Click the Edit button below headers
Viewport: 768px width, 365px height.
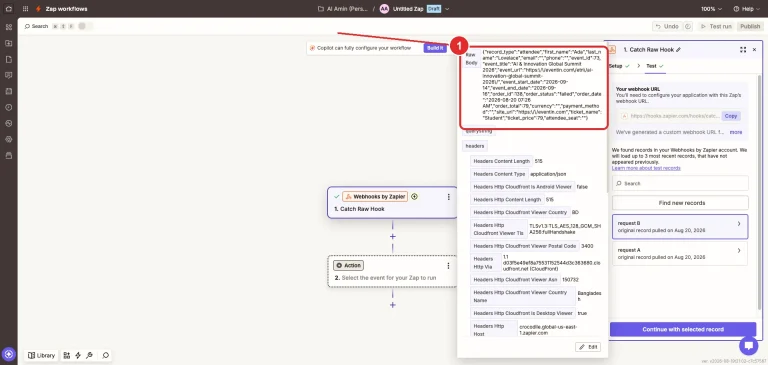588,347
